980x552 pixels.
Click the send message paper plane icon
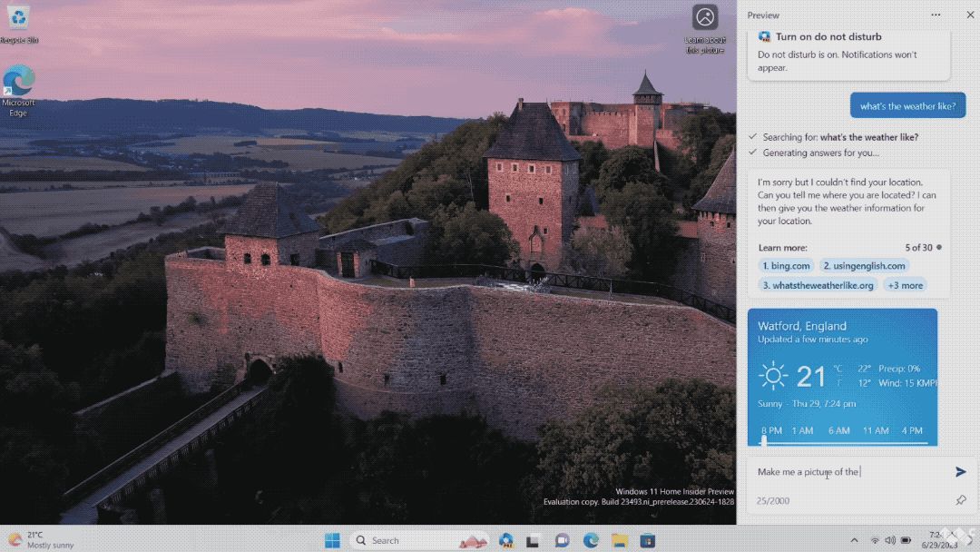pos(960,471)
